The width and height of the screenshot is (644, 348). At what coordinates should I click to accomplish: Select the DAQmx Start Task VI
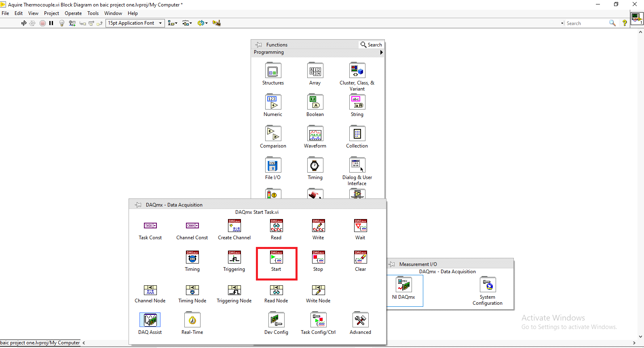276,257
